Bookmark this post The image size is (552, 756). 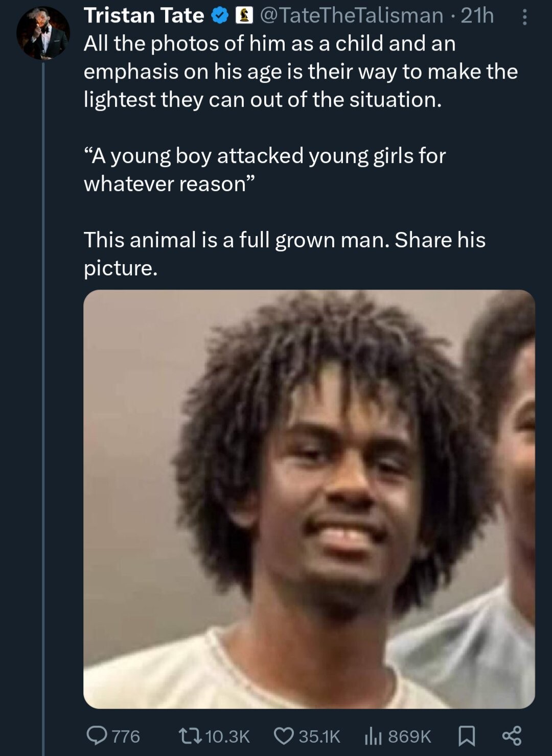[466, 736]
